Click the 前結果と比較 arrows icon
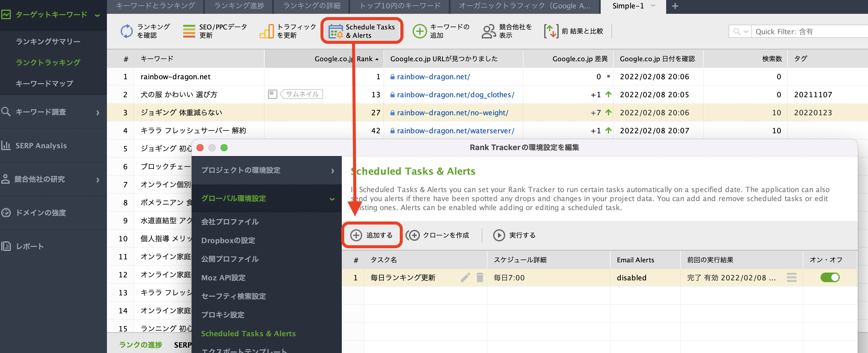This screenshot has height=353, width=868. pos(551,31)
